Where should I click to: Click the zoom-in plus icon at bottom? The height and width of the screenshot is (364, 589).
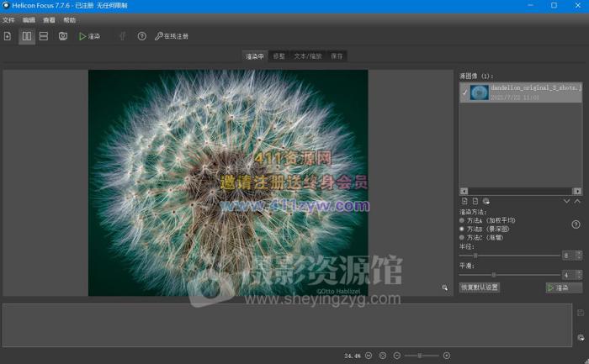point(446,356)
